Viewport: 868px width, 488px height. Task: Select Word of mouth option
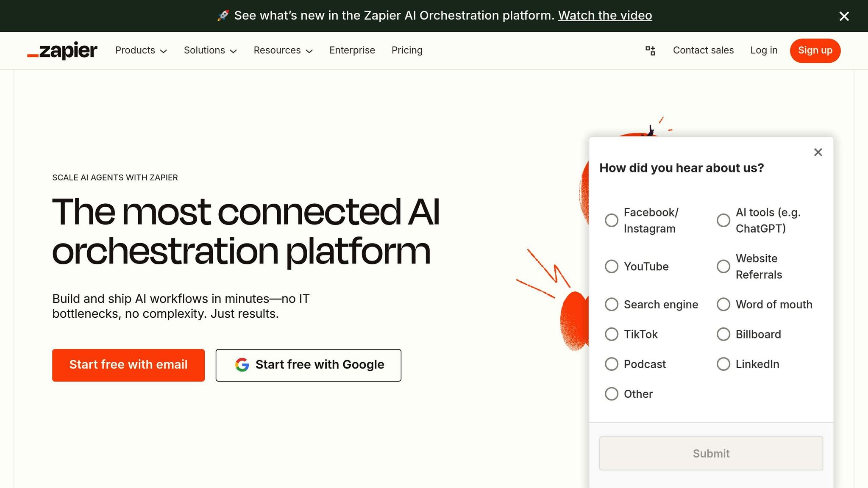(723, 304)
